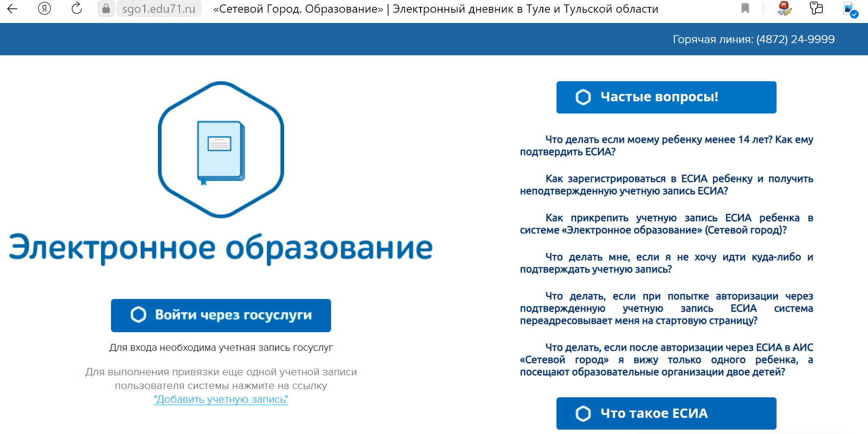Open question about child under 14 years
The width and height of the screenshot is (868, 434).
point(667,146)
